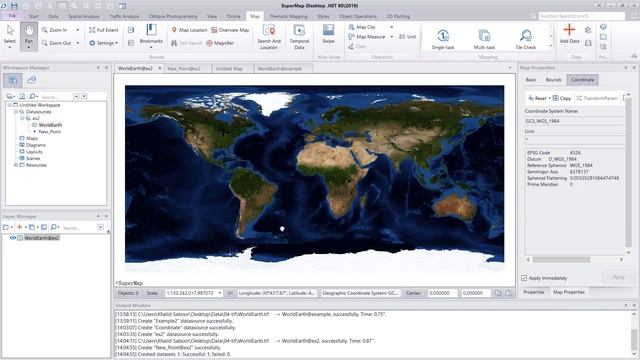640x360 pixels.
Task: Open the Map Measure dropdown arrow
Action: pos(392,36)
